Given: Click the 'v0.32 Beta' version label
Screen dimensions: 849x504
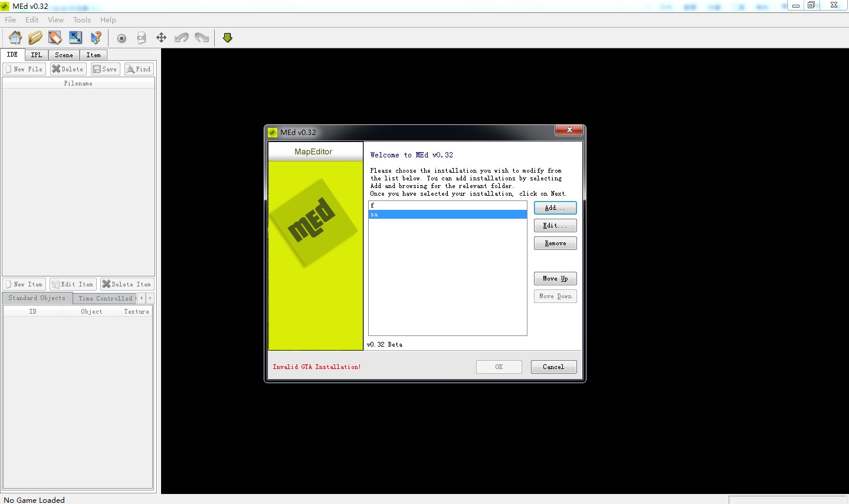Looking at the screenshot, I should [x=385, y=344].
